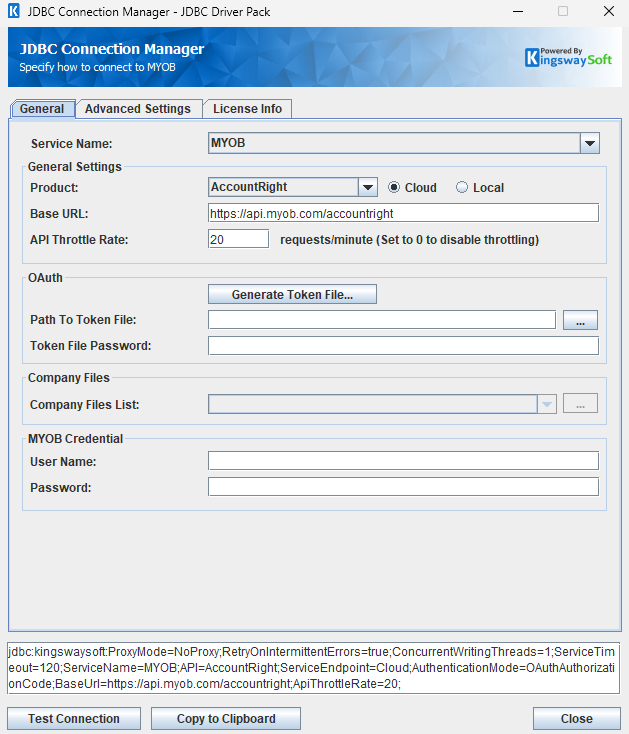The image size is (629, 734).
Task: Click the 'Service Name:' label
Action: tap(72, 144)
